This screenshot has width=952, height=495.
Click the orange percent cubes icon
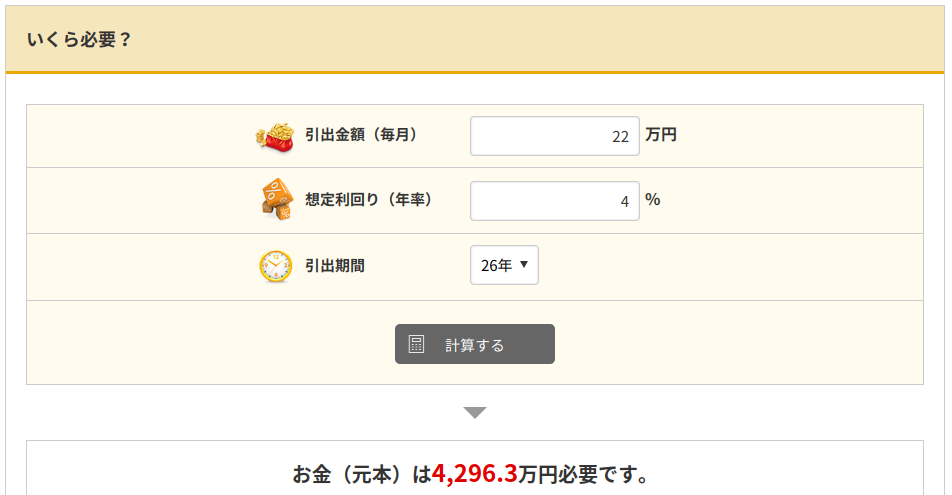pyautogui.click(x=277, y=199)
